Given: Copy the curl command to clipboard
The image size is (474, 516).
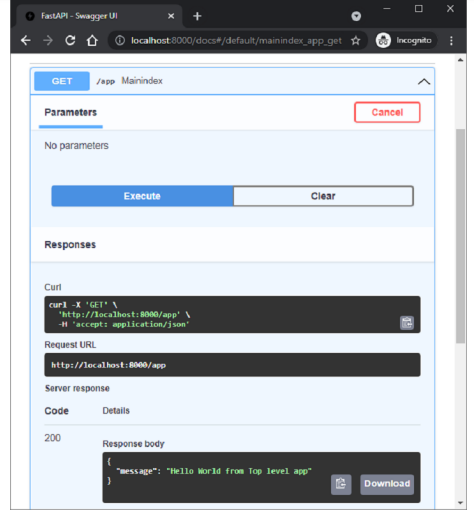Looking at the screenshot, I should click(407, 322).
